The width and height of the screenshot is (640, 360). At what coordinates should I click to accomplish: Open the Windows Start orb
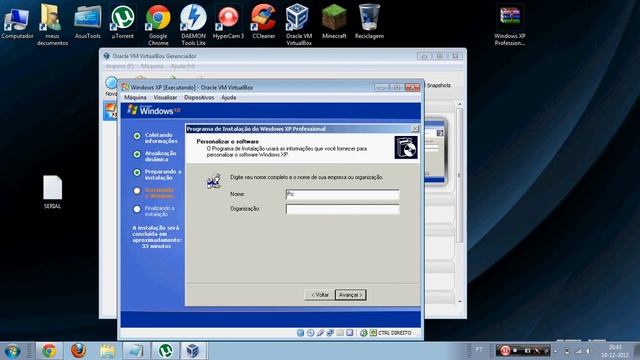(12, 351)
